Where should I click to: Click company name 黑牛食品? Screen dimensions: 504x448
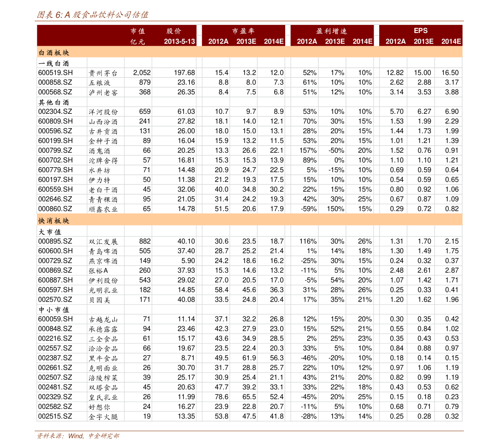point(103,358)
